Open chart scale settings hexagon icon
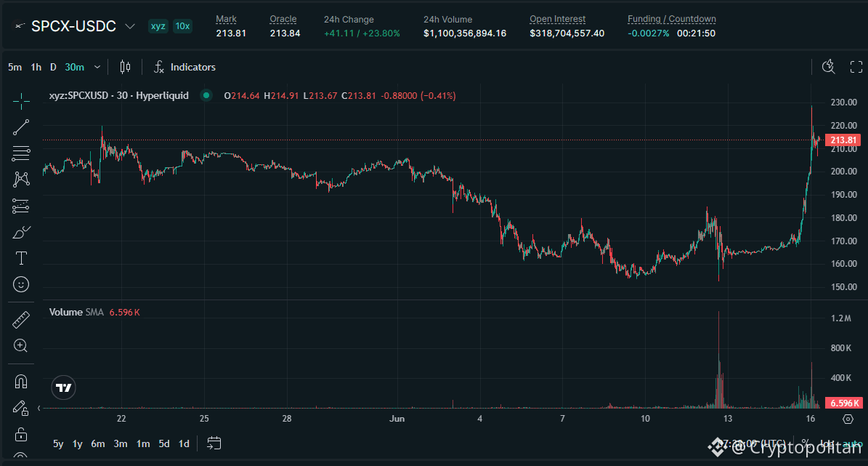This screenshot has height=466, width=868. (x=848, y=419)
